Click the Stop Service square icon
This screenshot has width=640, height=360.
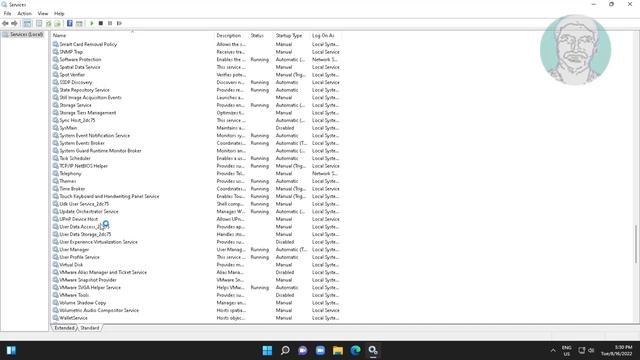(x=101, y=24)
